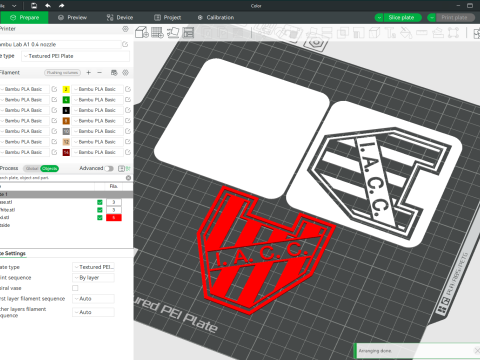Open print sequence By layer dropdown
The height and width of the screenshot is (360, 480).
pyautogui.click(x=93, y=278)
